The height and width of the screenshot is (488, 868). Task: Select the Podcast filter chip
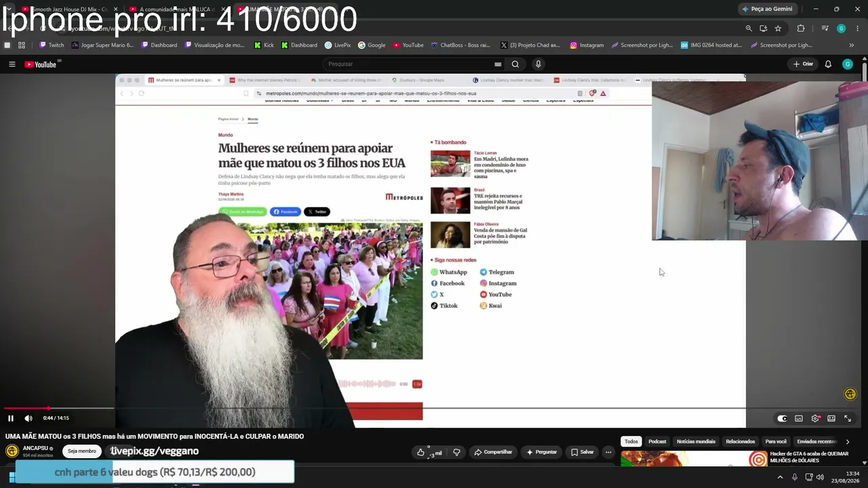(x=657, y=442)
